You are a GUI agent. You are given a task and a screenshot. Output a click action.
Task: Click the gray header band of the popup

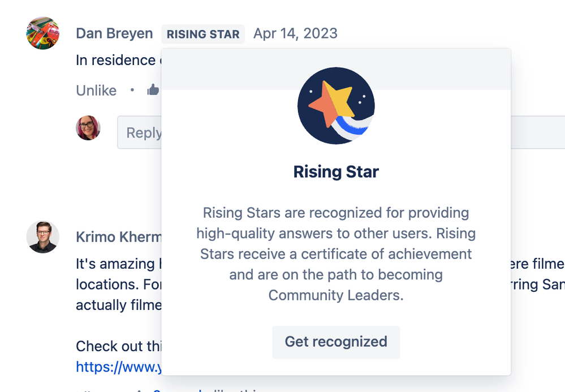tap(336, 69)
